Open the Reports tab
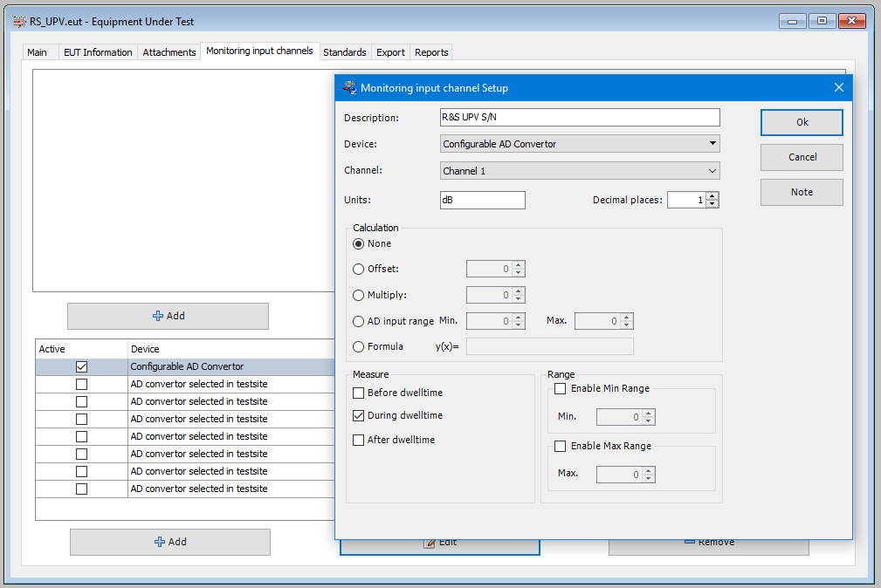Image resolution: width=881 pixels, height=588 pixels. click(x=431, y=52)
